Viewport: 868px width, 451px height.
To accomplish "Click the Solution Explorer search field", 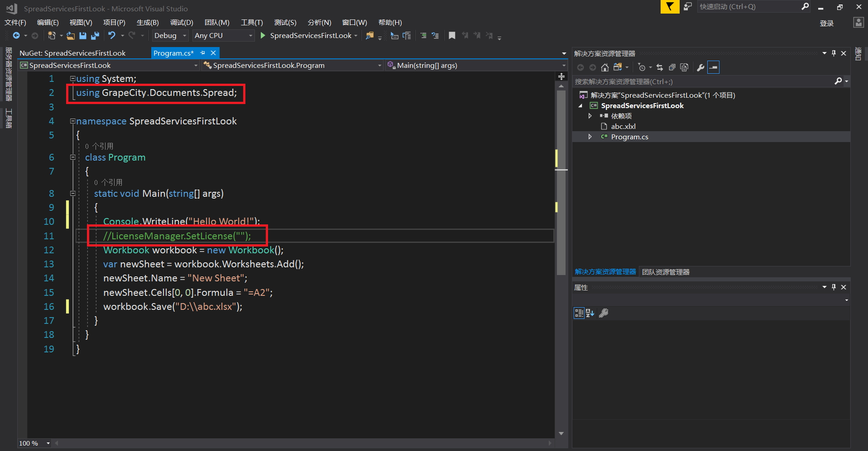I will (702, 82).
